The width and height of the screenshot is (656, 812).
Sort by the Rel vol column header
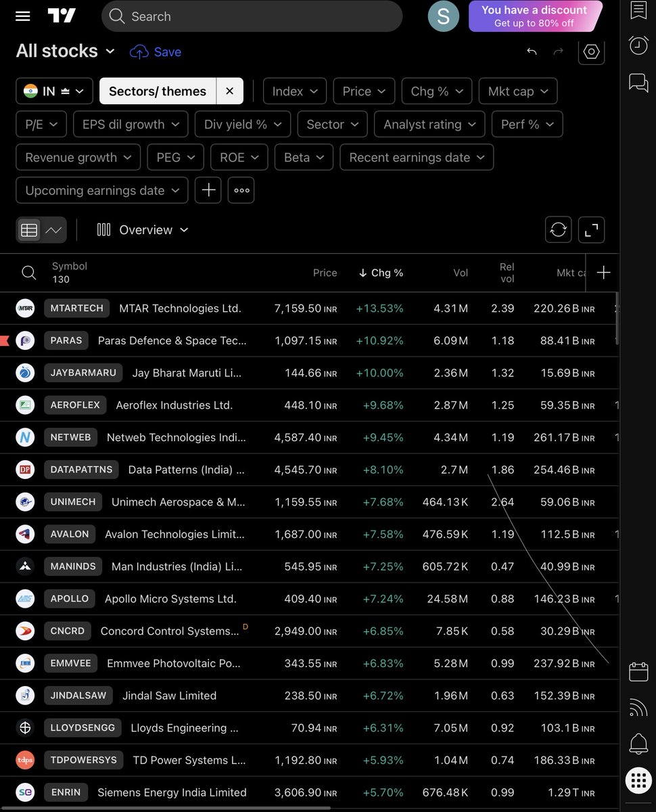pyautogui.click(x=507, y=273)
